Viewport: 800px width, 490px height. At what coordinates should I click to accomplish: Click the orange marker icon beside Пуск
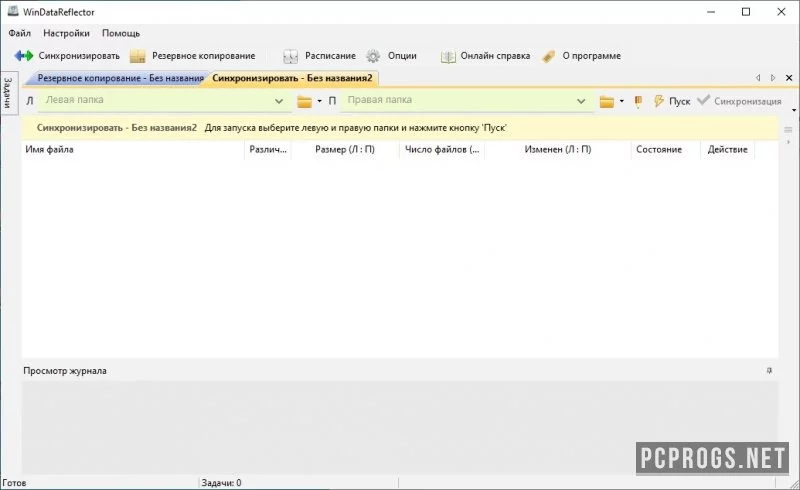[638, 102]
